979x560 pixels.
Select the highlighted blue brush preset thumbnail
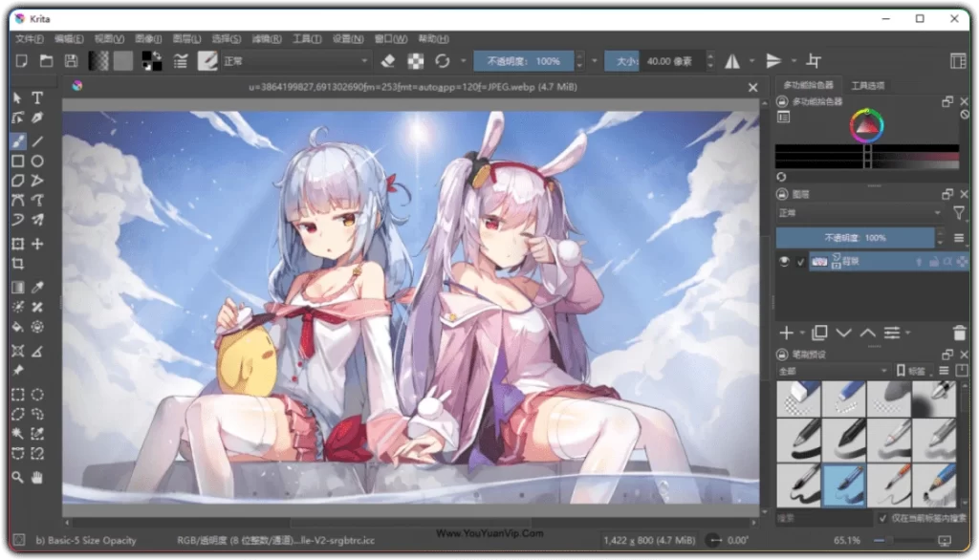[843, 485]
